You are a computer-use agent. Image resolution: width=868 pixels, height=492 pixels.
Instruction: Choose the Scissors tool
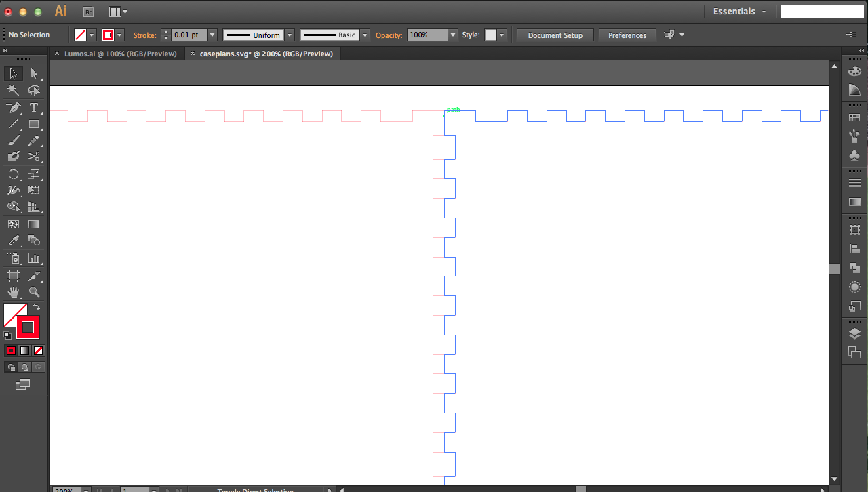click(34, 157)
